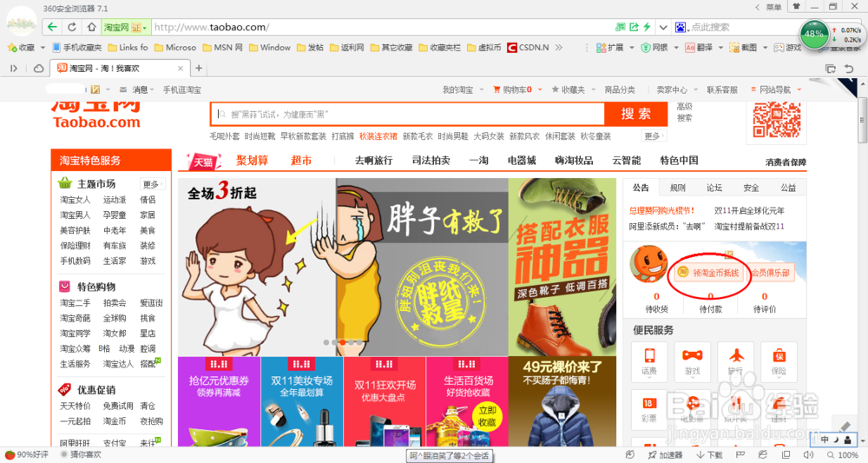Click the 翻译 translate icon
This screenshot has width=868, height=463.
click(x=690, y=48)
